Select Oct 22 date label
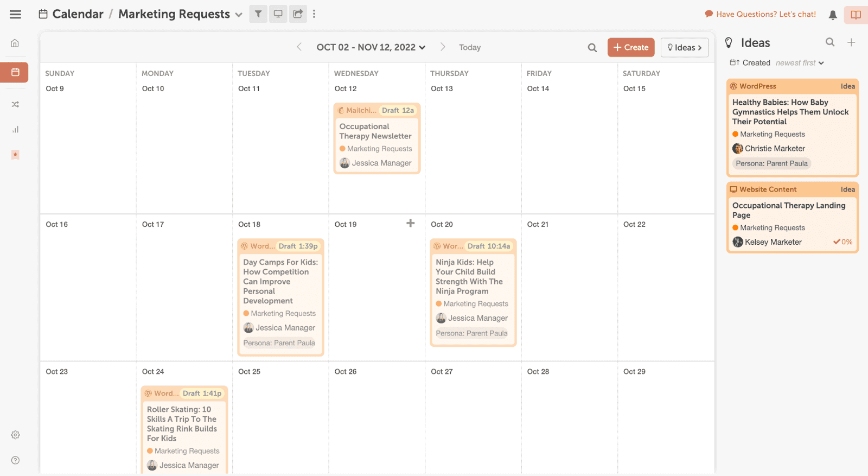Image resolution: width=868 pixels, height=476 pixels. pos(634,224)
